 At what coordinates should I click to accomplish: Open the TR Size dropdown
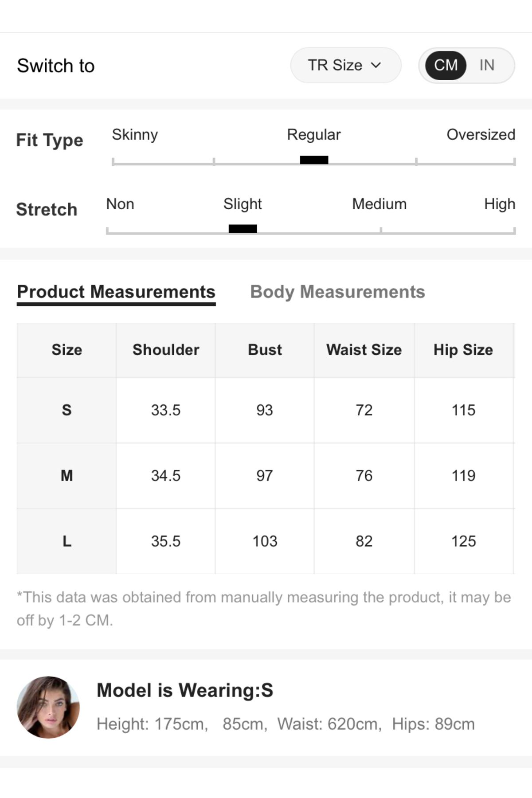(x=345, y=65)
